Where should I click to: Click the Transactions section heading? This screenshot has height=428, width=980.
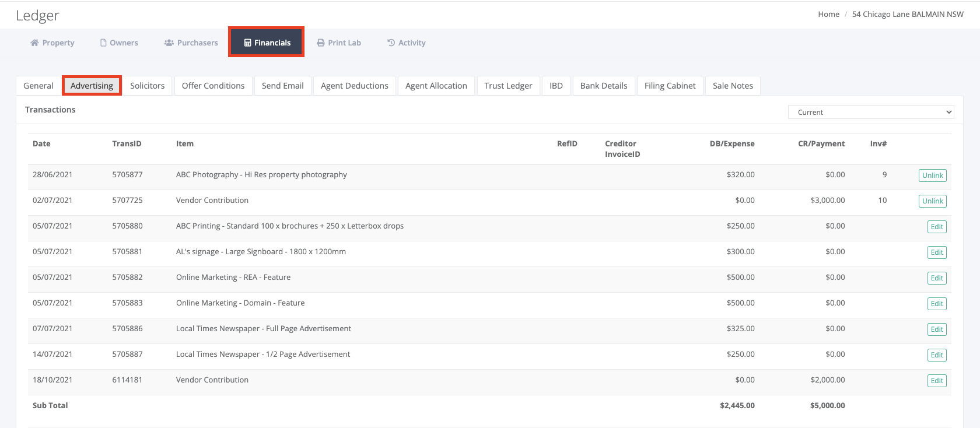[50, 110]
